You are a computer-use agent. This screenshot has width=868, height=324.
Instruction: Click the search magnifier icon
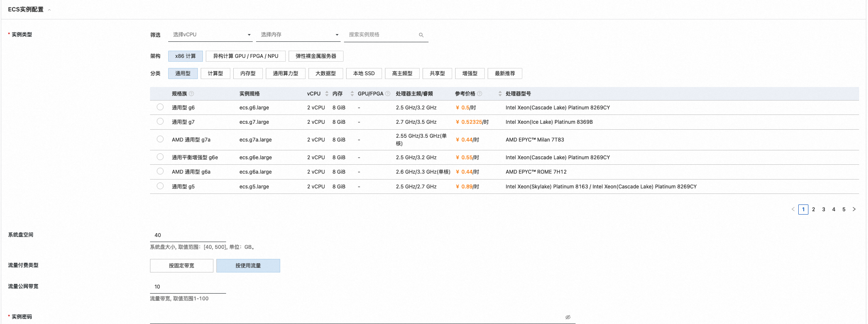tap(421, 35)
